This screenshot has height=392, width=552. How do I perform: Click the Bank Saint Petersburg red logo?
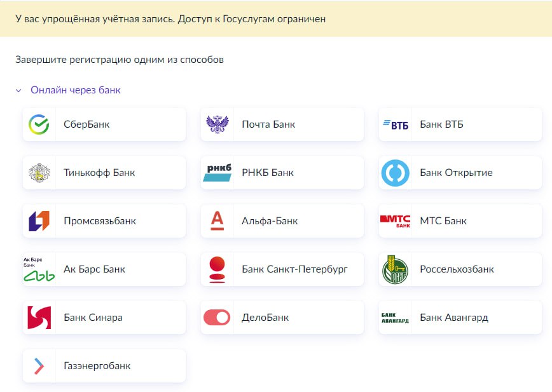[217, 269]
